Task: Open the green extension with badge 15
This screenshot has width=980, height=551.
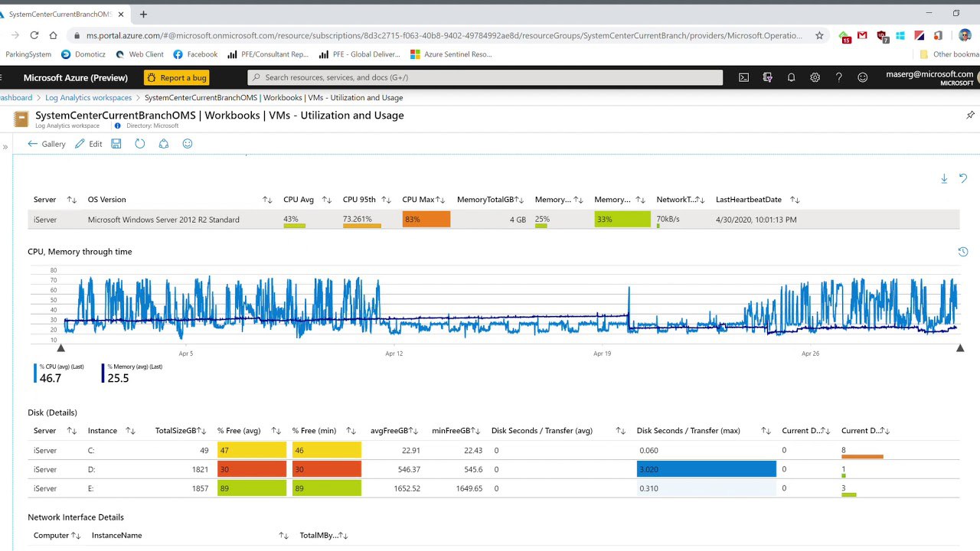Action: [844, 36]
